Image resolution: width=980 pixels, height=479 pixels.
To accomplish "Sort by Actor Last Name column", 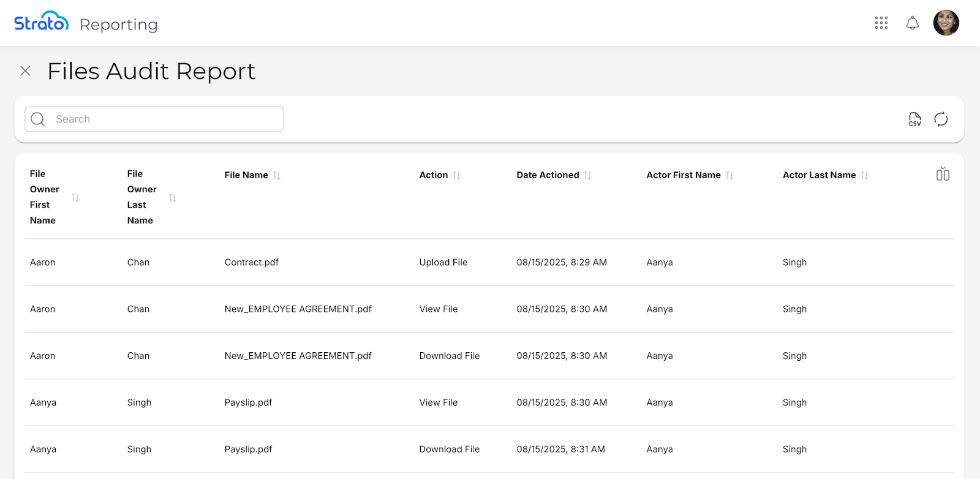I will pyautogui.click(x=864, y=176).
